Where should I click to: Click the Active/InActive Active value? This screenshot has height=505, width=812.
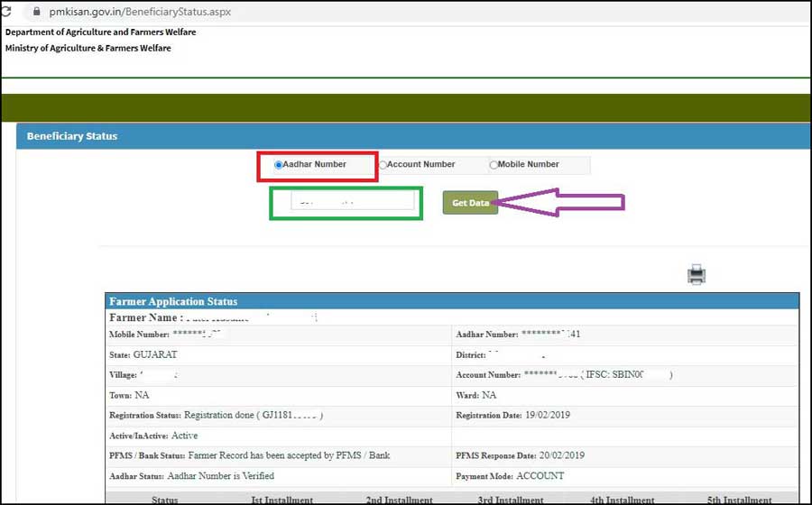pyautogui.click(x=184, y=436)
